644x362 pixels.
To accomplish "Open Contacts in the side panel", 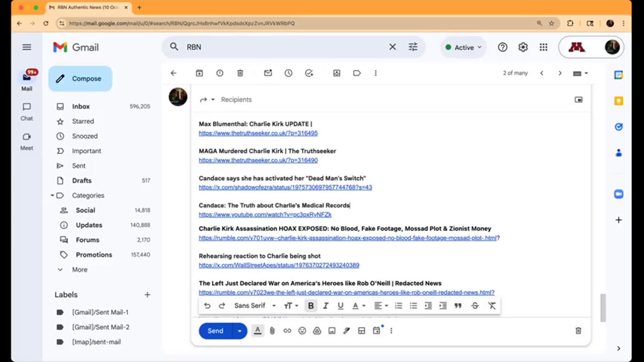I will pos(619,152).
